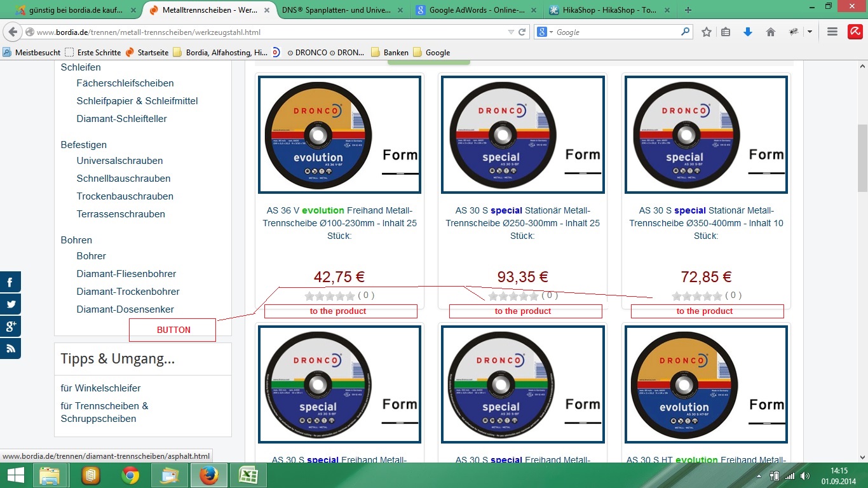Open AS 30 S special Ø250-300mm product title
This screenshot has width=868, height=488.
tap(522, 223)
